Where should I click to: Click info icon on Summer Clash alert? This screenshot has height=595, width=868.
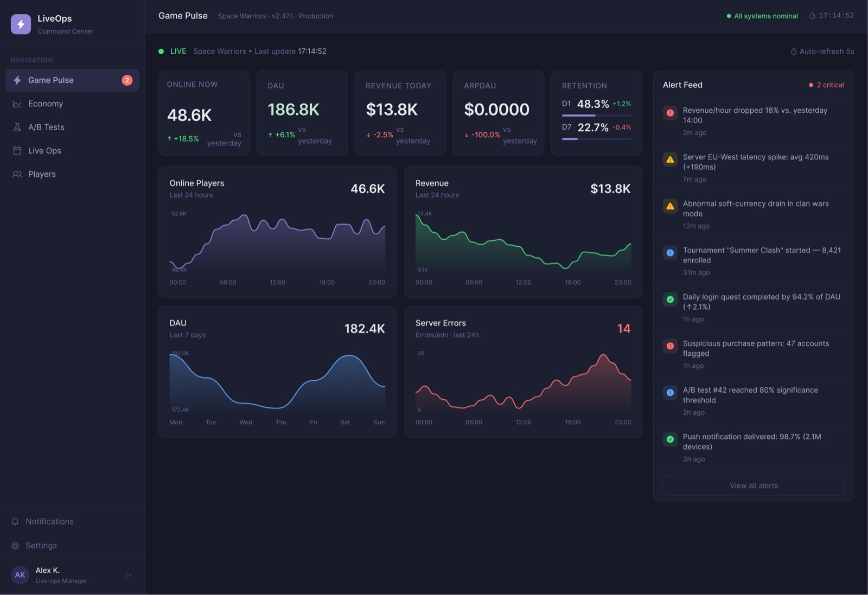pos(670,253)
